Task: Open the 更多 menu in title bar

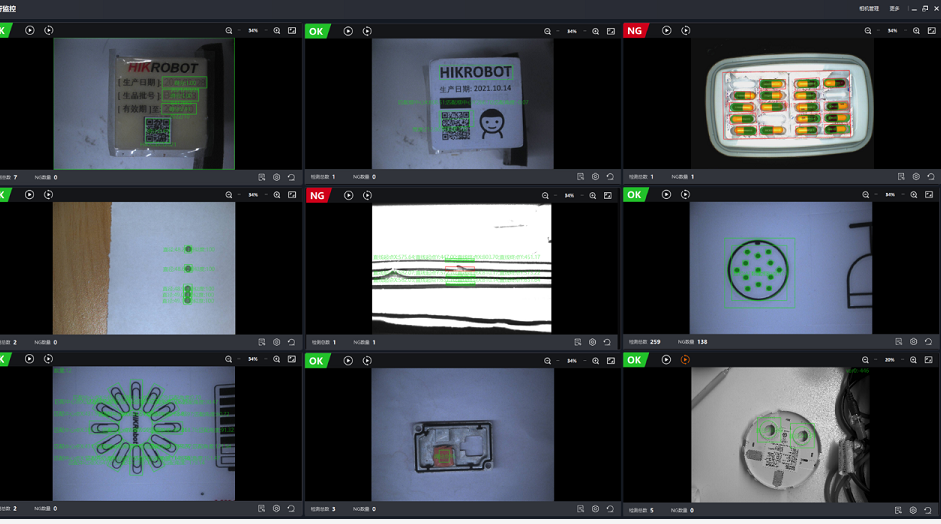Action: pyautogui.click(x=894, y=8)
